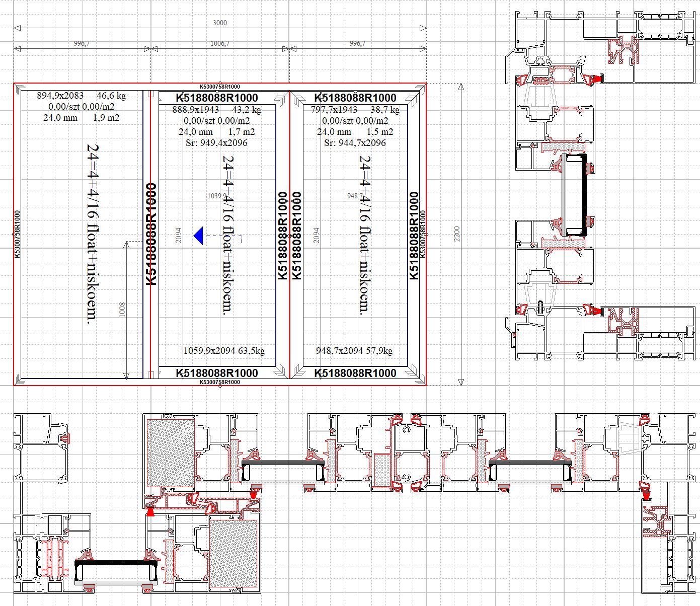The image size is (700, 606).
Task: Select the Sr: 949,4x2096 sash size text
Action: (216, 143)
